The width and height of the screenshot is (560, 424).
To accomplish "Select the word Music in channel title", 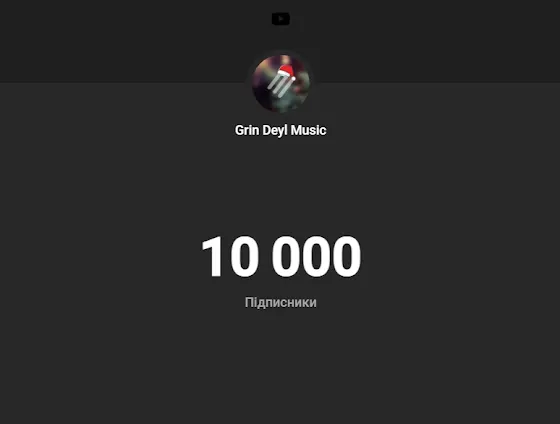I will coord(308,130).
